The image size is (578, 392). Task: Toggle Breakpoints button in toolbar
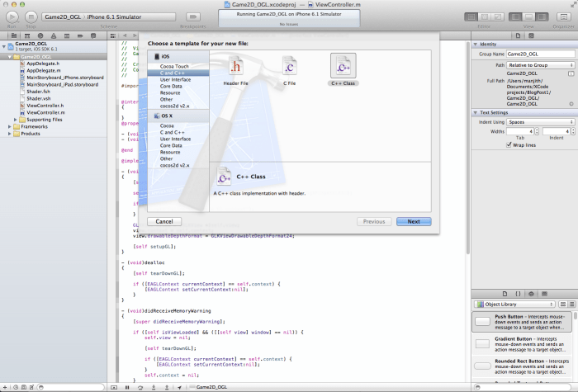pos(192,17)
